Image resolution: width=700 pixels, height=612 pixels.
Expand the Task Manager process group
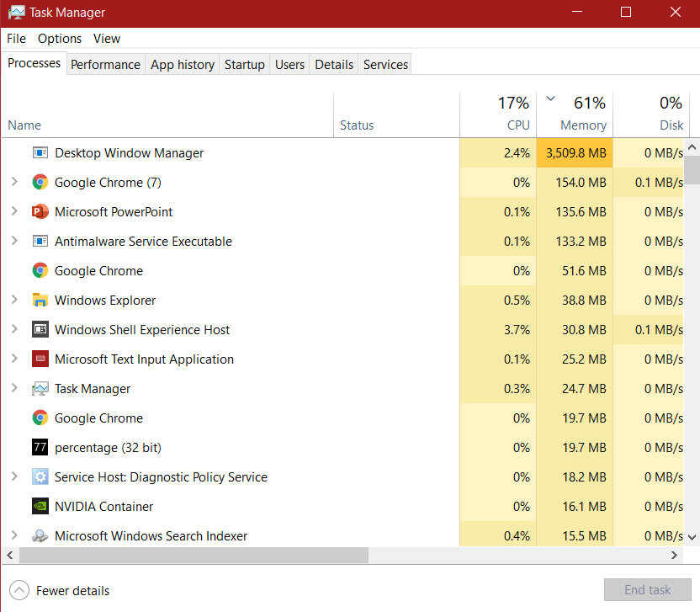tap(14, 388)
